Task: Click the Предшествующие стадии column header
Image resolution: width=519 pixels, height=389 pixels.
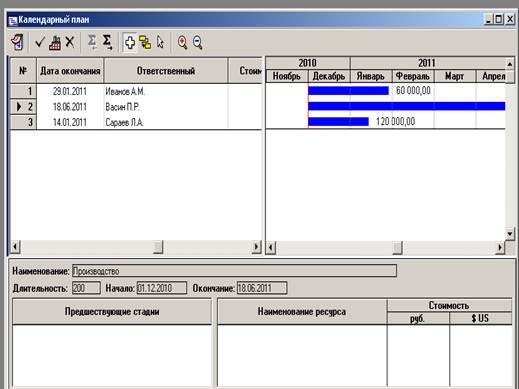Action: pyautogui.click(x=112, y=312)
